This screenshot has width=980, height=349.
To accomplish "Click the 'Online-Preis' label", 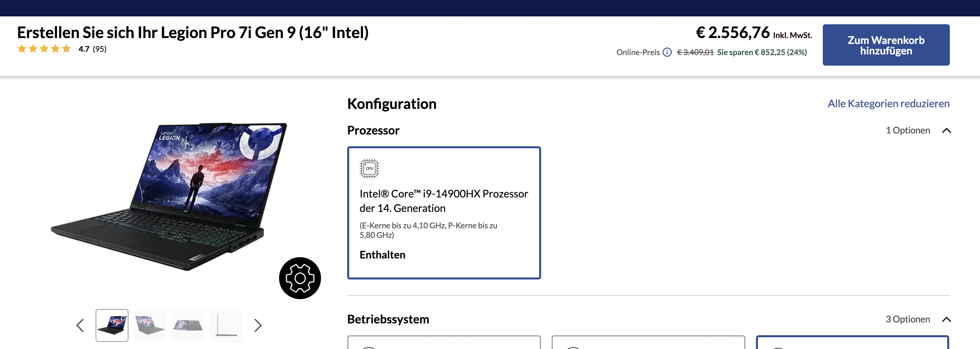I will tap(638, 52).
